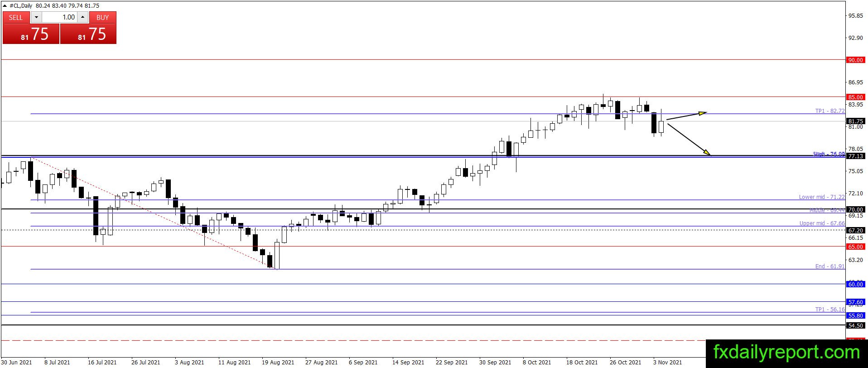Open the fxdailyreport.com watermark link

786,352
